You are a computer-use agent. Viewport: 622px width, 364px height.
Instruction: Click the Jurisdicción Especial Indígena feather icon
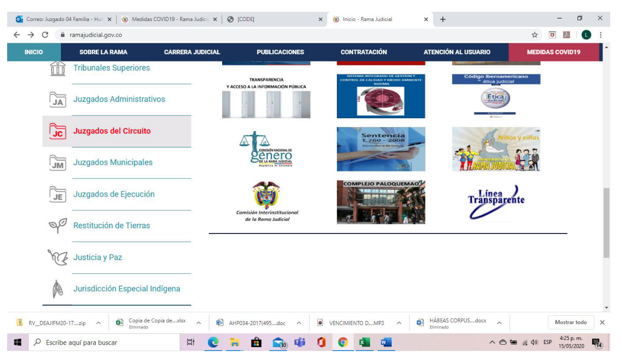[x=58, y=289]
